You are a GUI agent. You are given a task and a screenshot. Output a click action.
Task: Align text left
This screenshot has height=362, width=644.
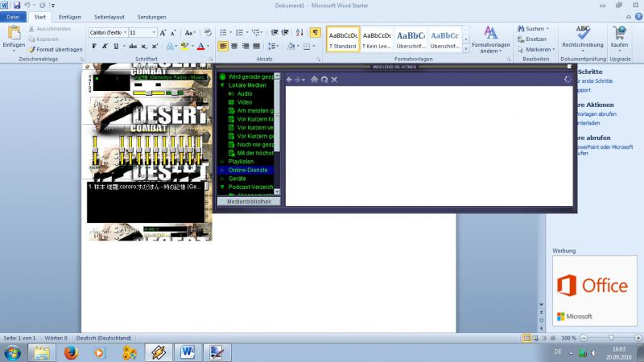223,47
